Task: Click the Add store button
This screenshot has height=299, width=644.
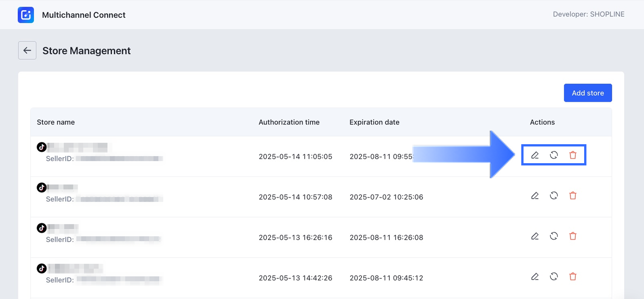Action: [588, 93]
